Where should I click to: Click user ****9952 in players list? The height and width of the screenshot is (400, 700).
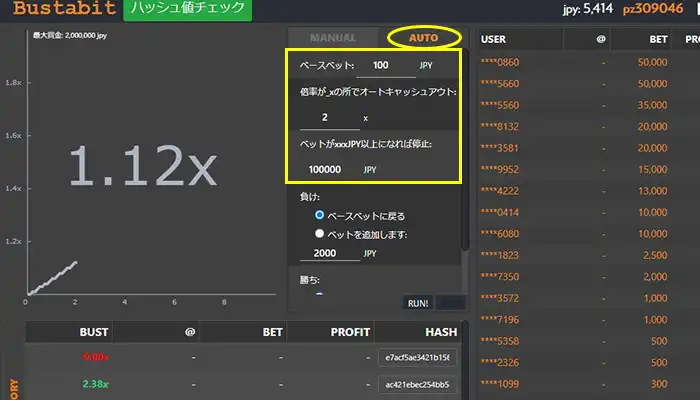pos(500,169)
